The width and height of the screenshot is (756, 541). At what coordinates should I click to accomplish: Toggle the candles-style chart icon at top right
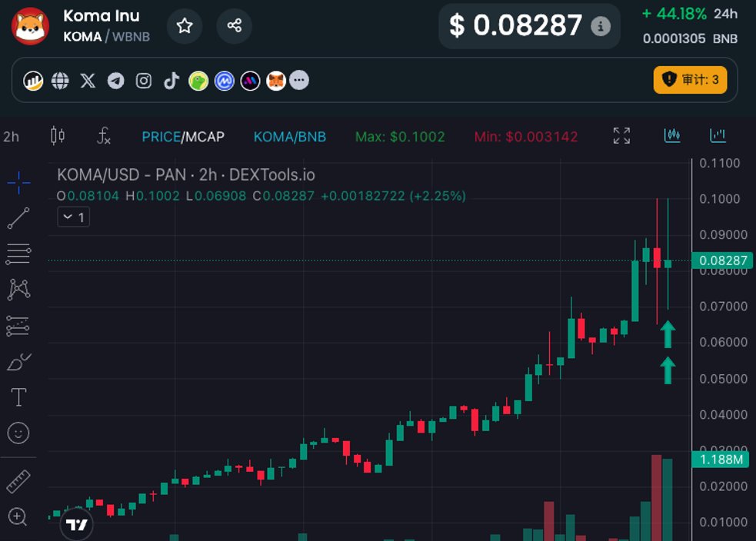tap(672, 135)
